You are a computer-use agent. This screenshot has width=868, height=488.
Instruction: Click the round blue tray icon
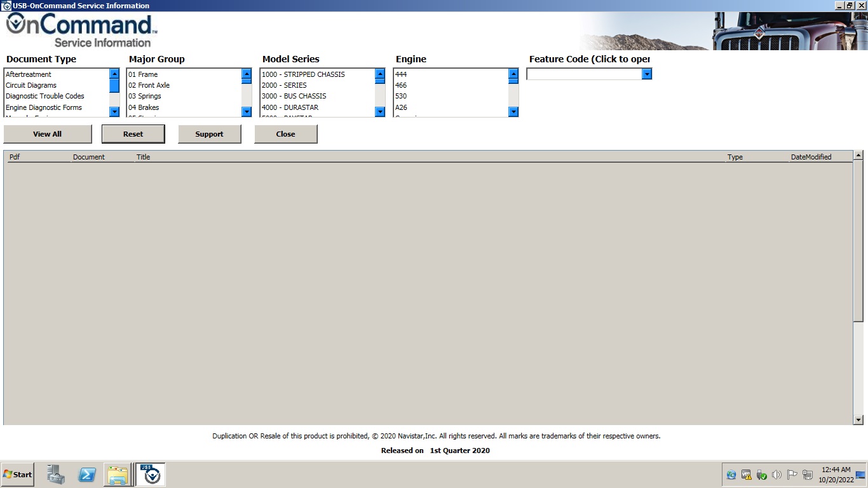click(x=731, y=475)
